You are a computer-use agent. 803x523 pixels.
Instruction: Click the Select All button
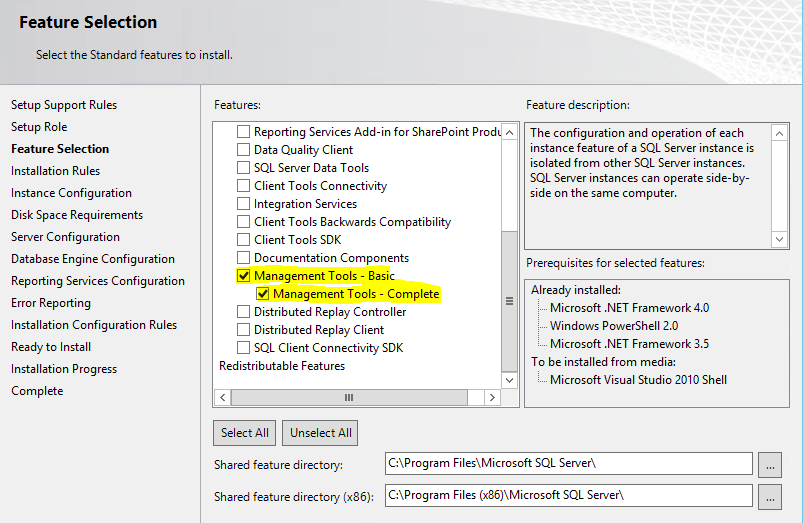point(244,433)
